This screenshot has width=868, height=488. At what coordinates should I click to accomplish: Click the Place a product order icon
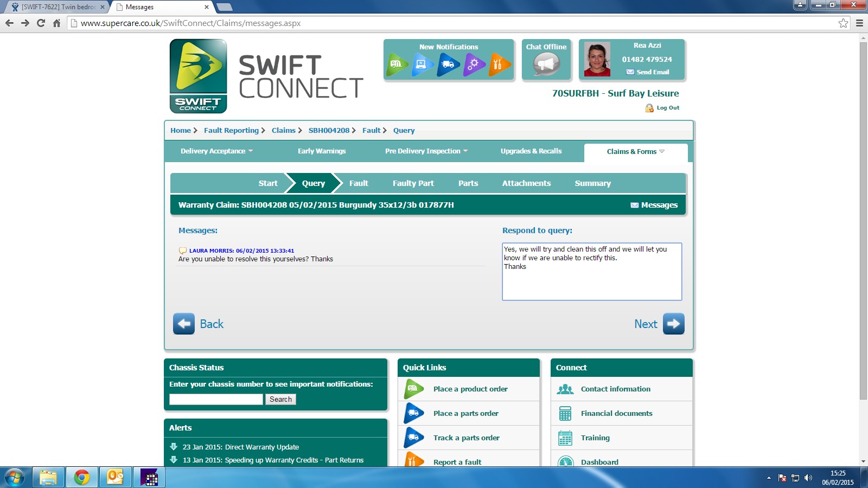414,389
